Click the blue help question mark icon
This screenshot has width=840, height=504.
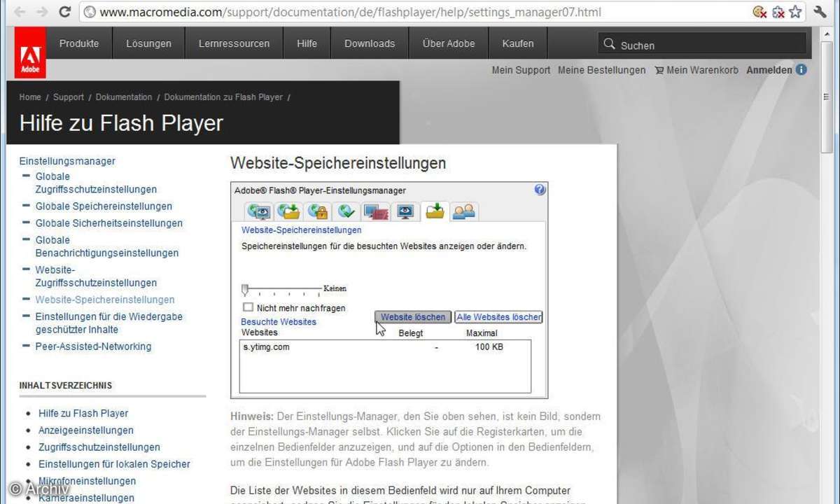click(x=540, y=190)
